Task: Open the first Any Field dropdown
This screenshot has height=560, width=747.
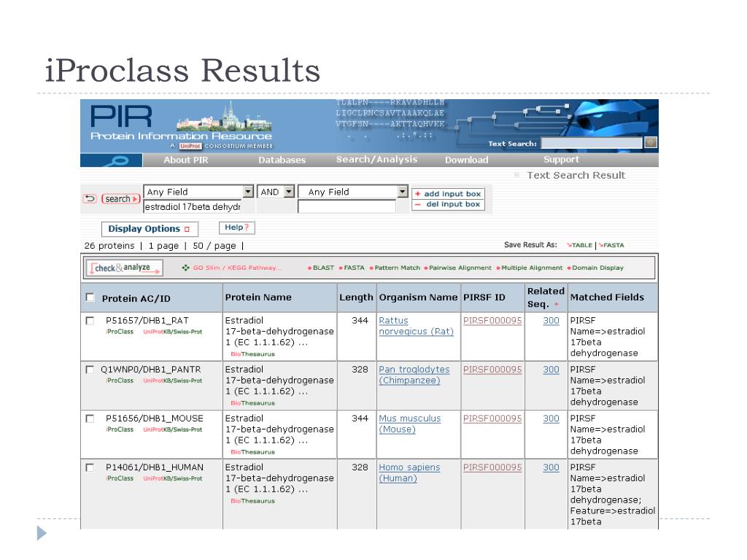Action: pyautogui.click(x=198, y=192)
